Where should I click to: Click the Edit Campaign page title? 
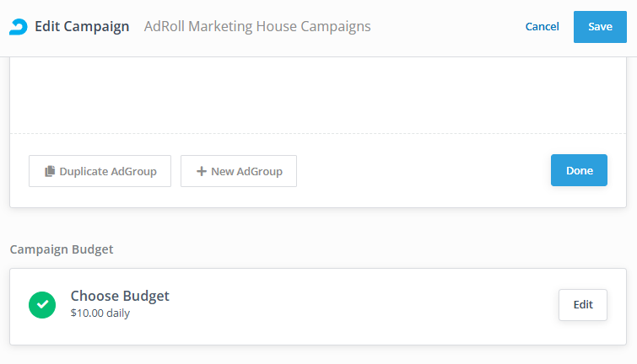[x=82, y=27]
